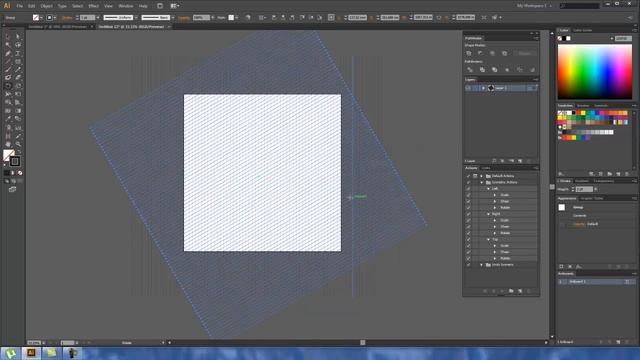Create new action in Actions panel
The image size is (640, 360).
pos(520,291)
